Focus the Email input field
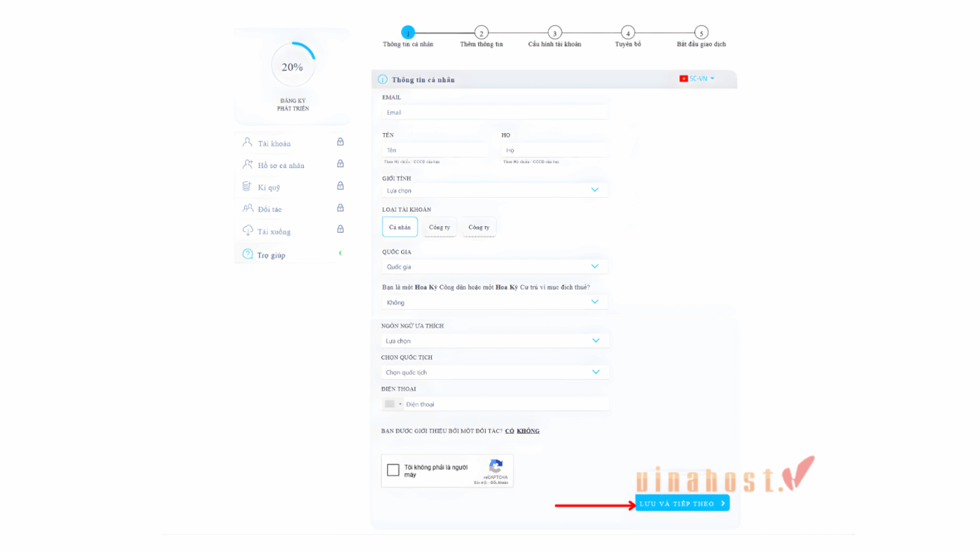This screenshot has width=980, height=552. (x=494, y=112)
